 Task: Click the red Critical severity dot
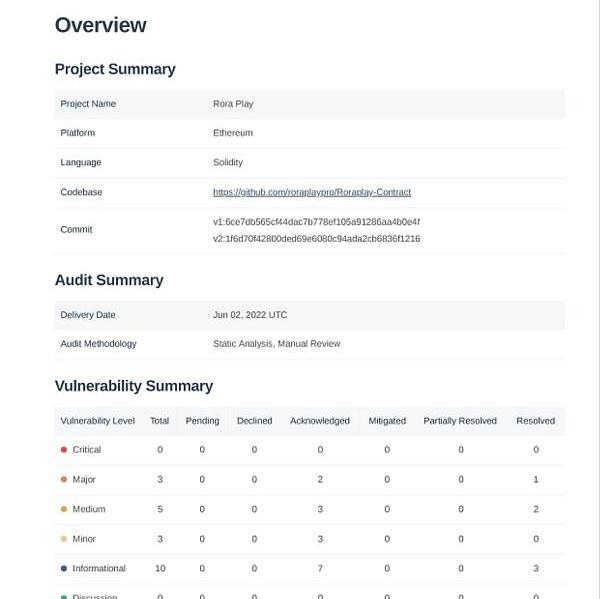[x=64, y=450]
